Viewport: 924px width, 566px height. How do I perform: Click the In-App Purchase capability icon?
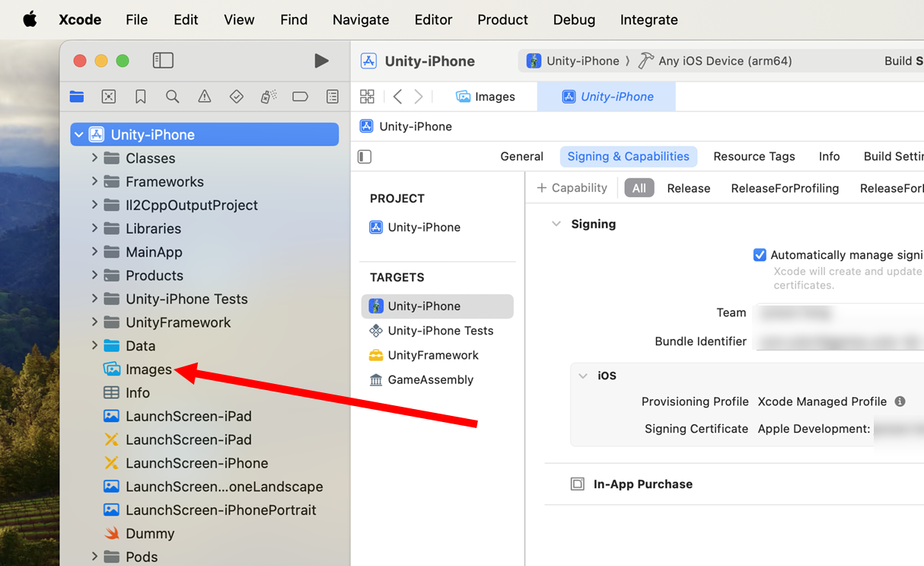[x=578, y=484]
